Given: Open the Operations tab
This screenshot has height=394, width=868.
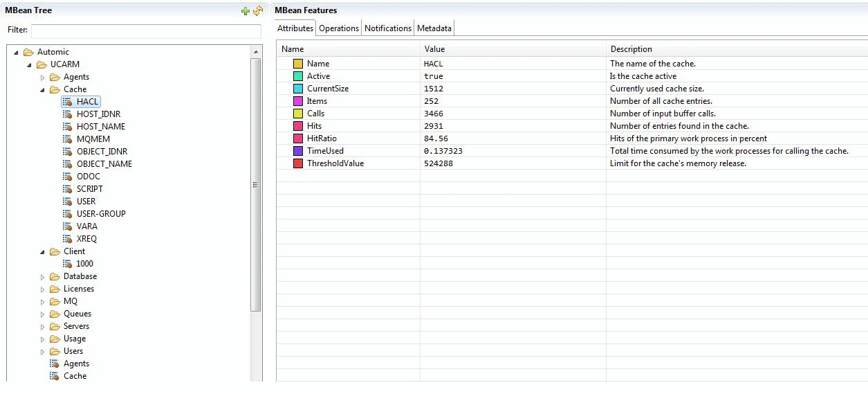Looking at the screenshot, I should (x=339, y=28).
